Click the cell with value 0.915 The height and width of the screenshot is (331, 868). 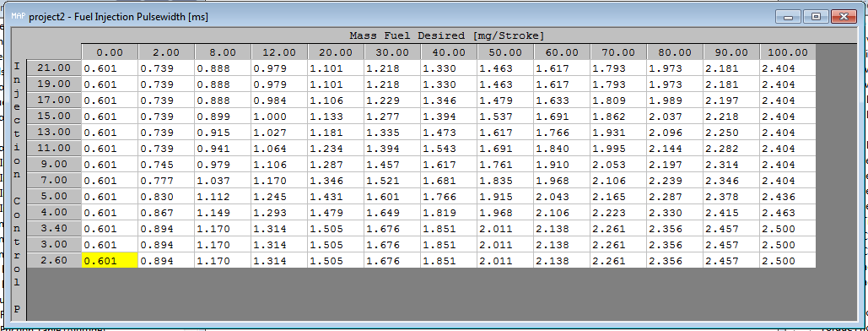(223, 133)
